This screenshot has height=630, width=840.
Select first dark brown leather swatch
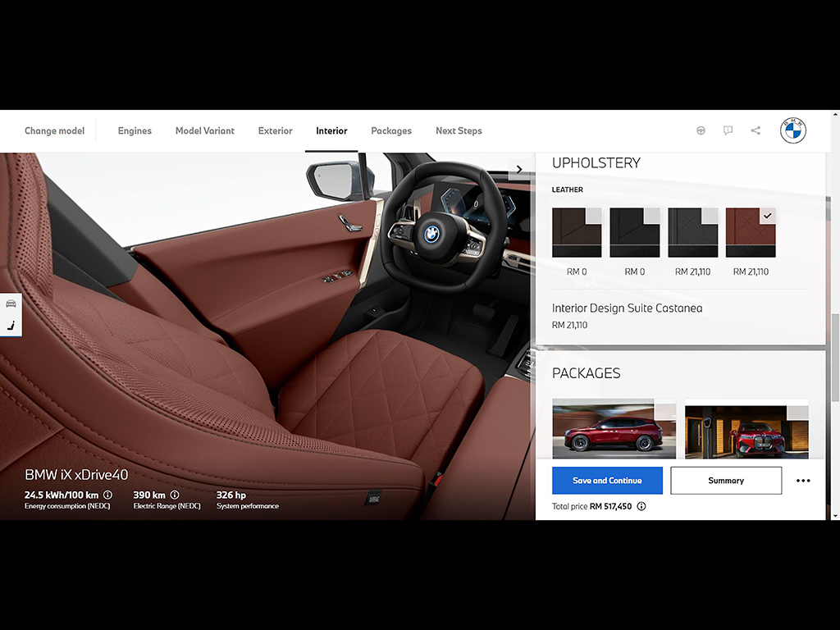pyautogui.click(x=577, y=232)
